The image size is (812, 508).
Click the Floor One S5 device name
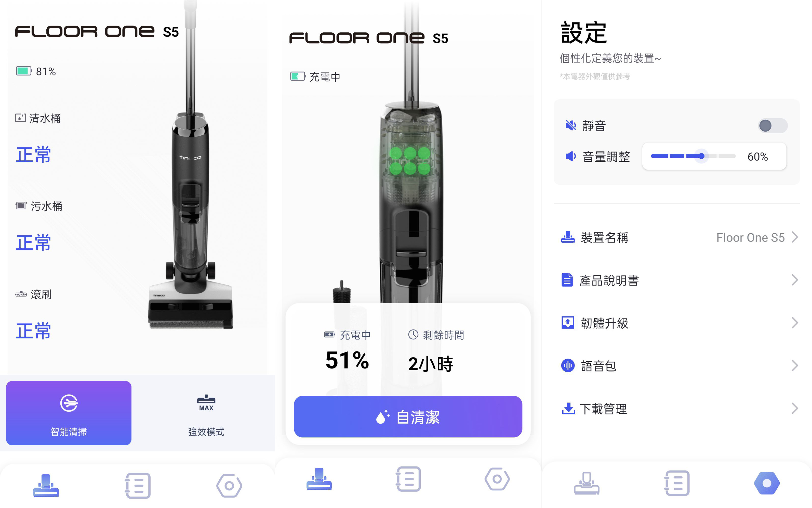(x=750, y=237)
